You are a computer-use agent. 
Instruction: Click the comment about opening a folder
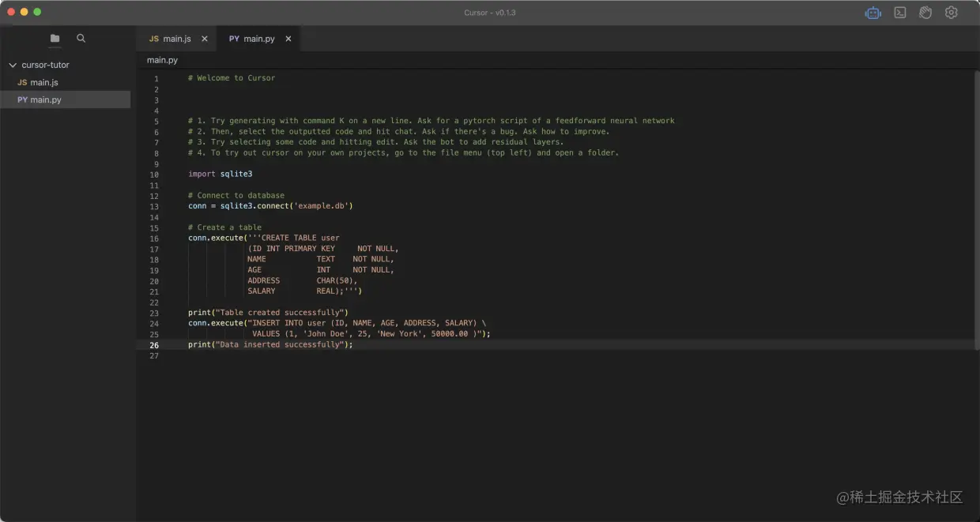(404, 153)
